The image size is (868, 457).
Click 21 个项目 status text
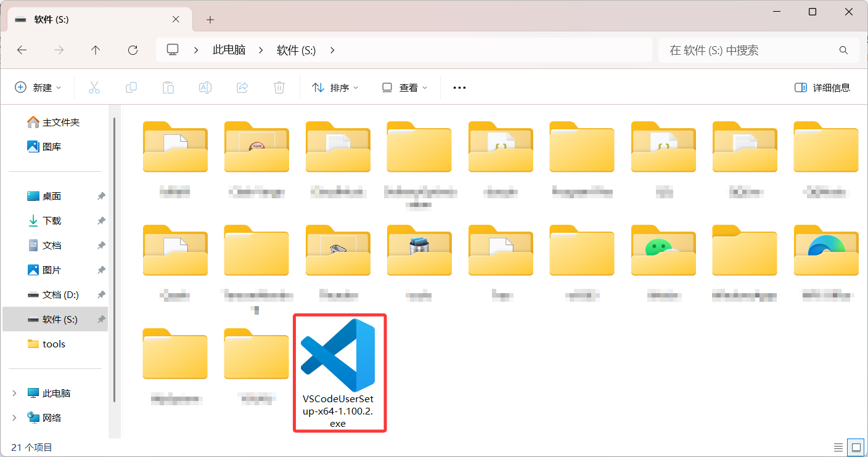(x=32, y=447)
